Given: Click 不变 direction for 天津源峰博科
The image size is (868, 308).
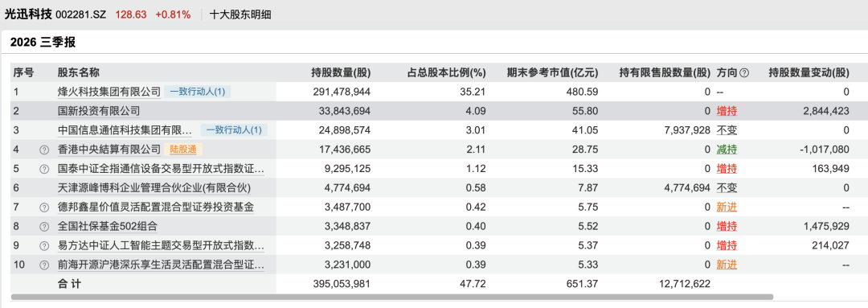Looking at the screenshot, I should [727, 188].
